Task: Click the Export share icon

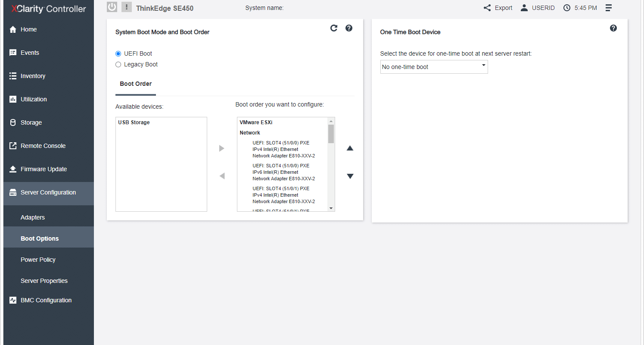Action: (487, 8)
